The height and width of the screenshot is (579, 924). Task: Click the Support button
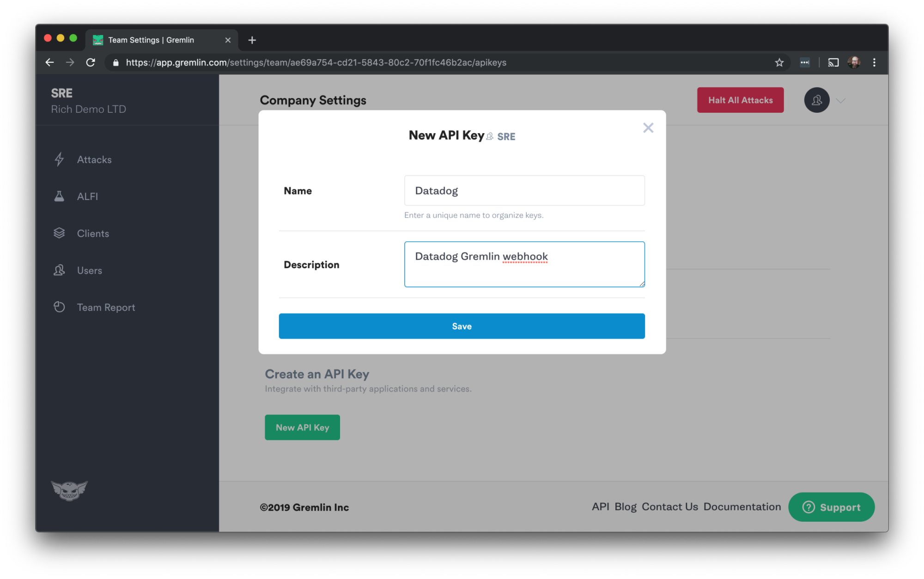pos(831,507)
